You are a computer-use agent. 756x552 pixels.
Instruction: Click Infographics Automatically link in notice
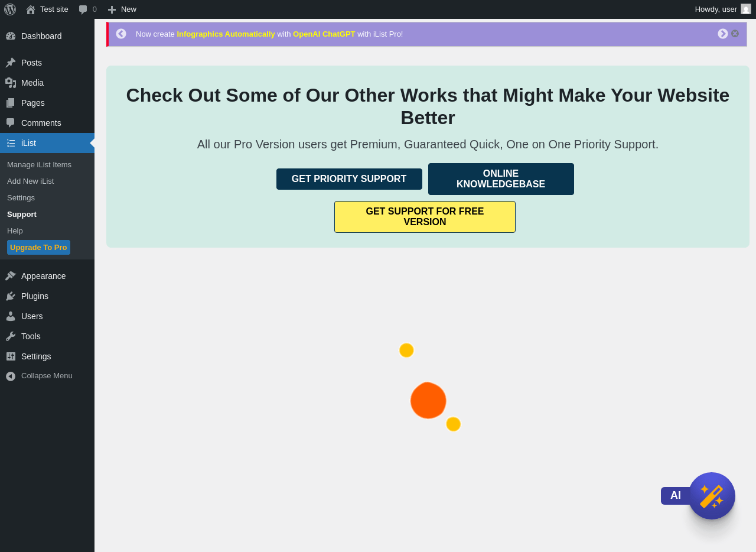[x=226, y=34]
